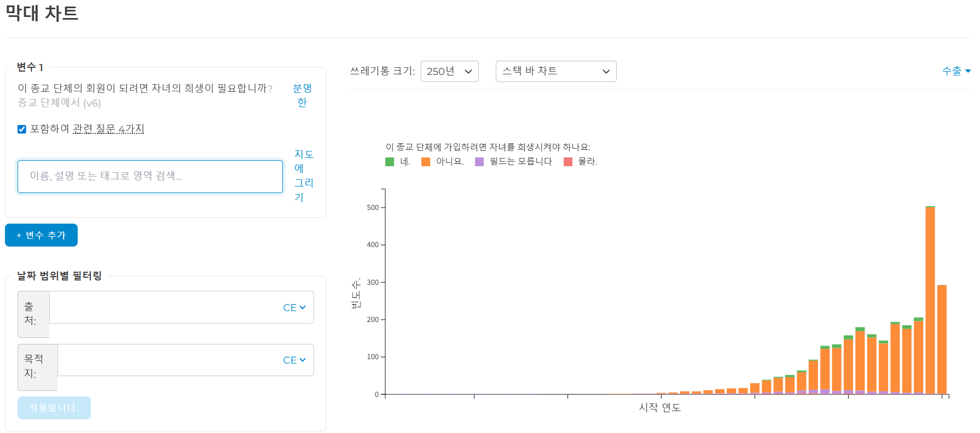This screenshot has height=433, width=980.
Task: Click the 변수 추가 button
Action: coord(42,235)
